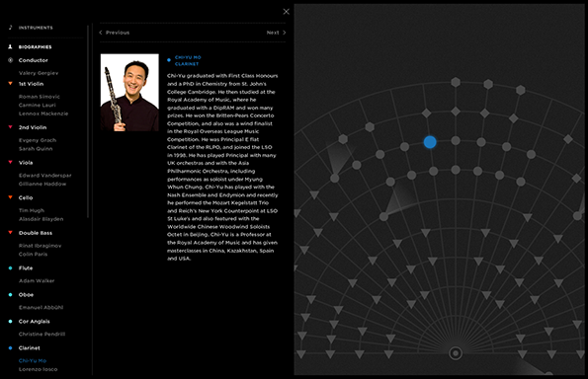The height and width of the screenshot is (379, 588).
Task: Open Christine Pendrill's biography
Action: 42,334
